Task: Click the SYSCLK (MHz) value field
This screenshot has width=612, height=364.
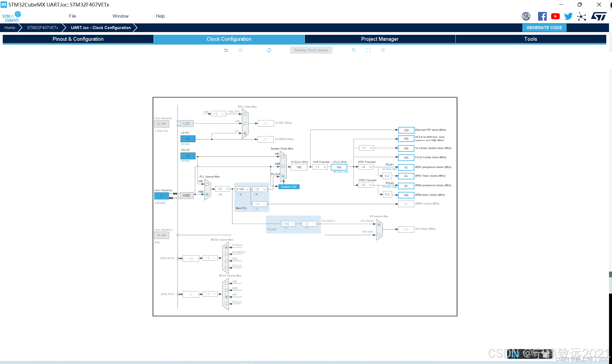Action: pos(299,167)
